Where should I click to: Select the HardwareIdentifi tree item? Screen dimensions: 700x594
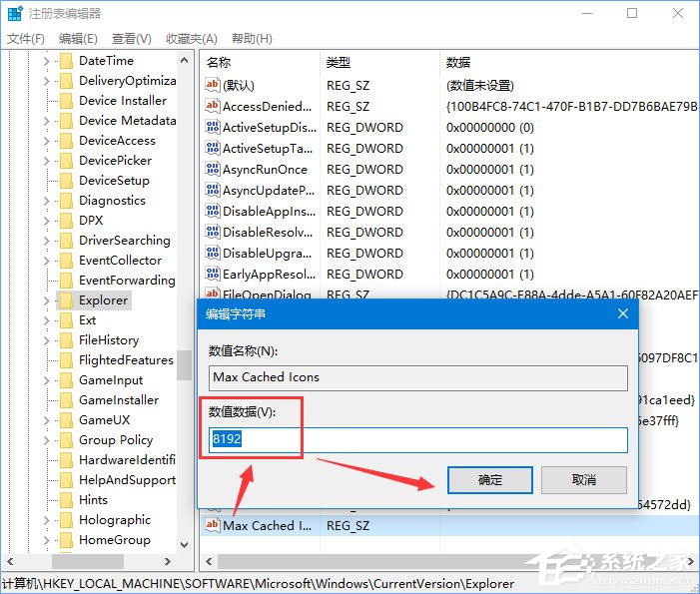(x=127, y=460)
